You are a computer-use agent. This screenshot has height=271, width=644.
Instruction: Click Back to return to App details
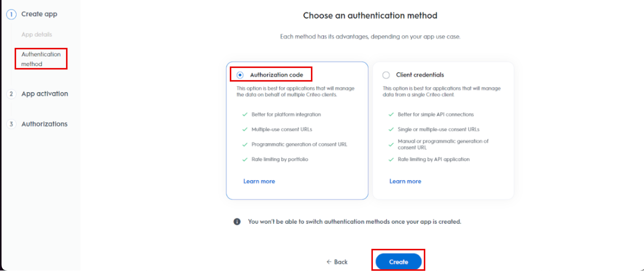click(x=340, y=262)
